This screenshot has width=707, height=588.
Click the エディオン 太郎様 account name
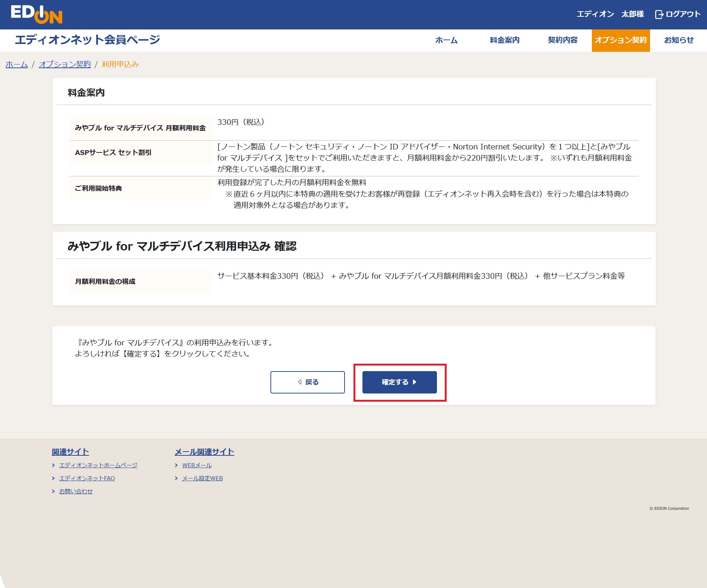(x=610, y=14)
